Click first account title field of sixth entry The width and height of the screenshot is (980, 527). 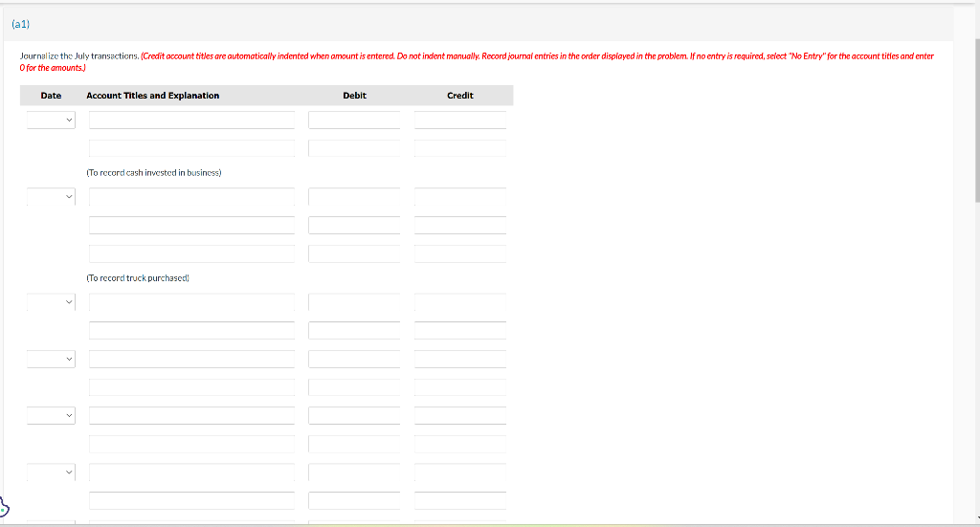(x=191, y=472)
